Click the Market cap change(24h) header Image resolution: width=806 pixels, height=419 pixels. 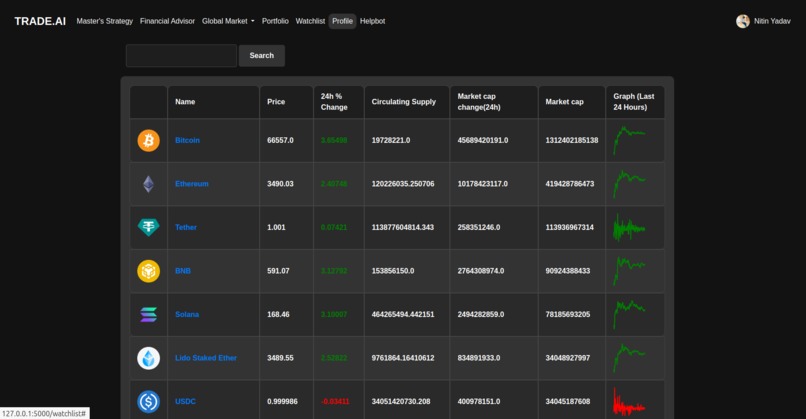pyautogui.click(x=479, y=102)
